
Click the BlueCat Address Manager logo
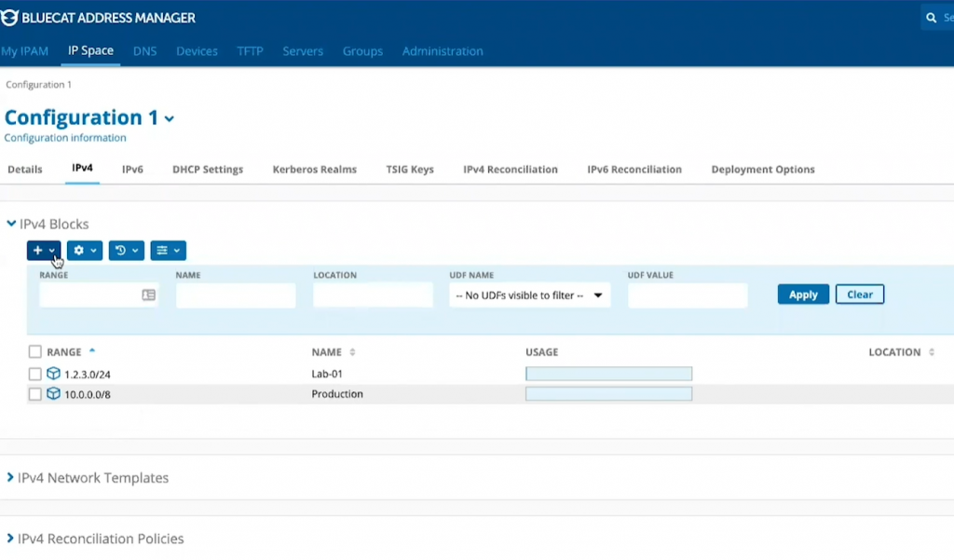click(x=99, y=17)
